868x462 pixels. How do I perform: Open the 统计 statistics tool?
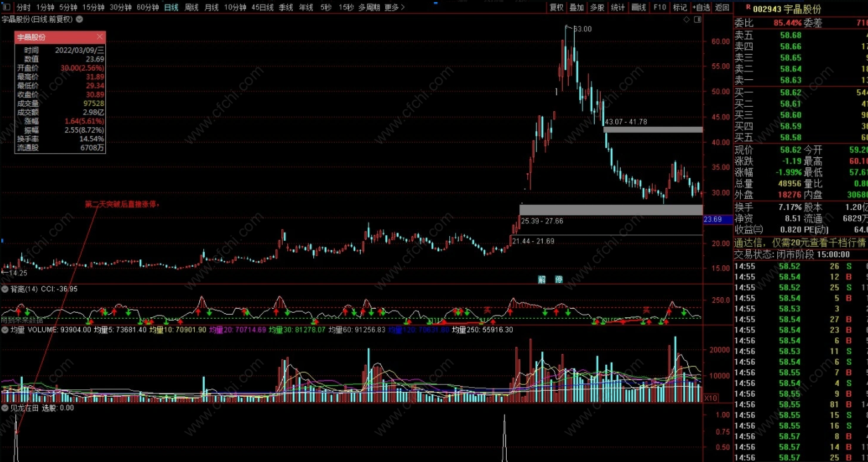point(618,7)
